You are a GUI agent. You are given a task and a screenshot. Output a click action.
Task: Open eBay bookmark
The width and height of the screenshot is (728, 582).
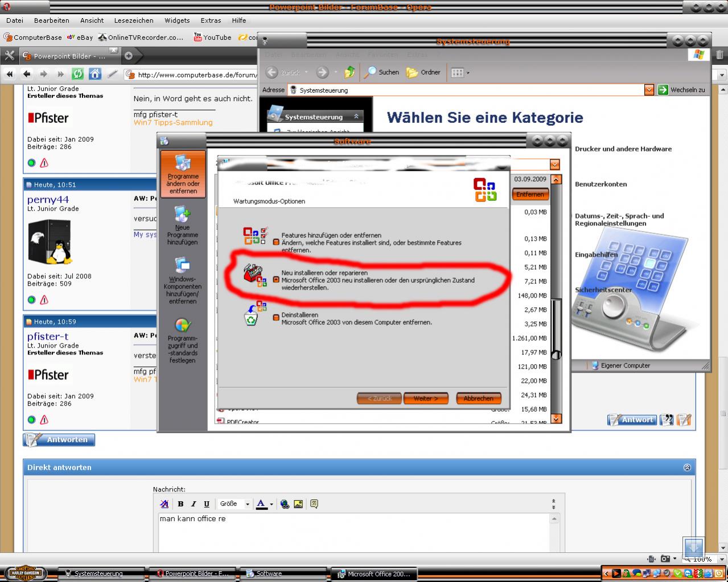click(80, 37)
